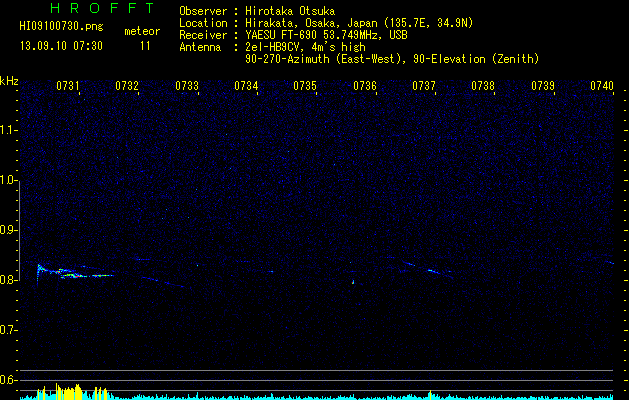629x400 pixels.
Task: Click the 1.1 kHz axis tick label
Action: pos(9,130)
